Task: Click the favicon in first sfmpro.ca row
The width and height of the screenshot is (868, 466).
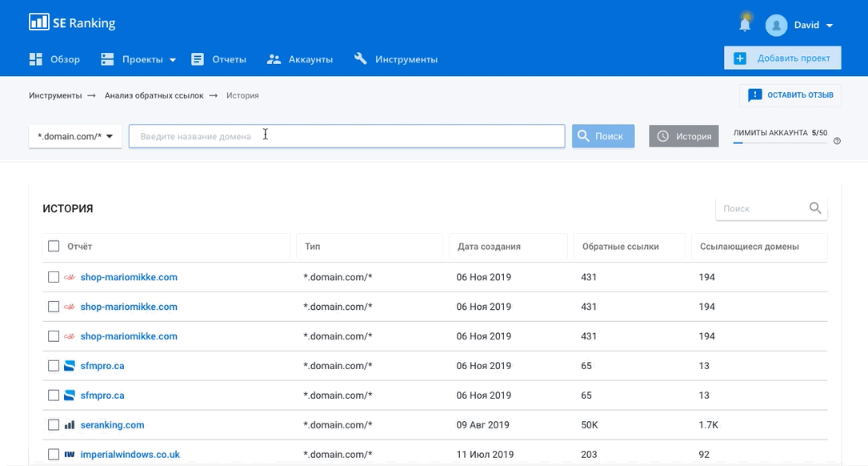Action: point(69,366)
